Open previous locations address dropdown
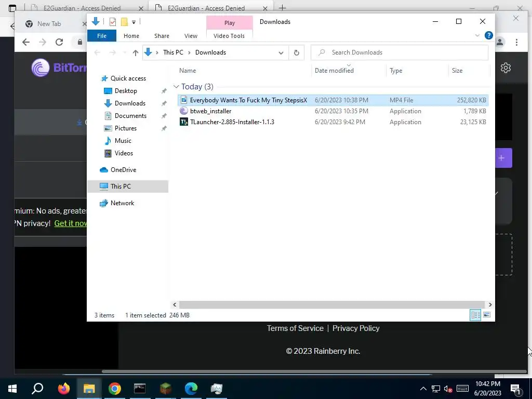Image resolution: width=532 pixels, height=399 pixels. pos(281,52)
